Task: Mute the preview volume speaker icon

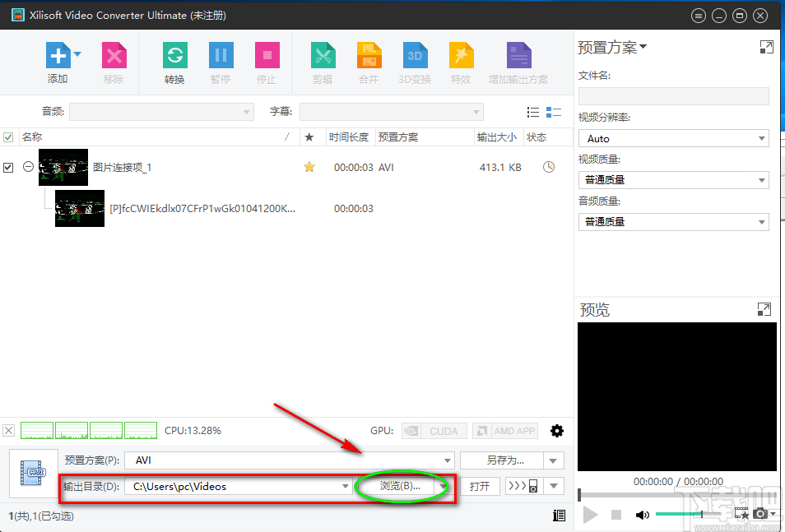Action: (x=643, y=515)
